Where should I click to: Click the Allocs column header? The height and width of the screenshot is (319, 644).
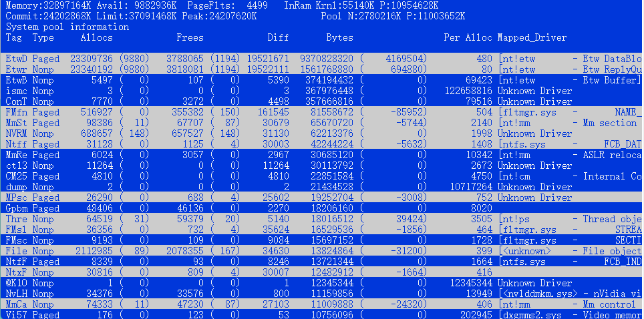pos(96,38)
